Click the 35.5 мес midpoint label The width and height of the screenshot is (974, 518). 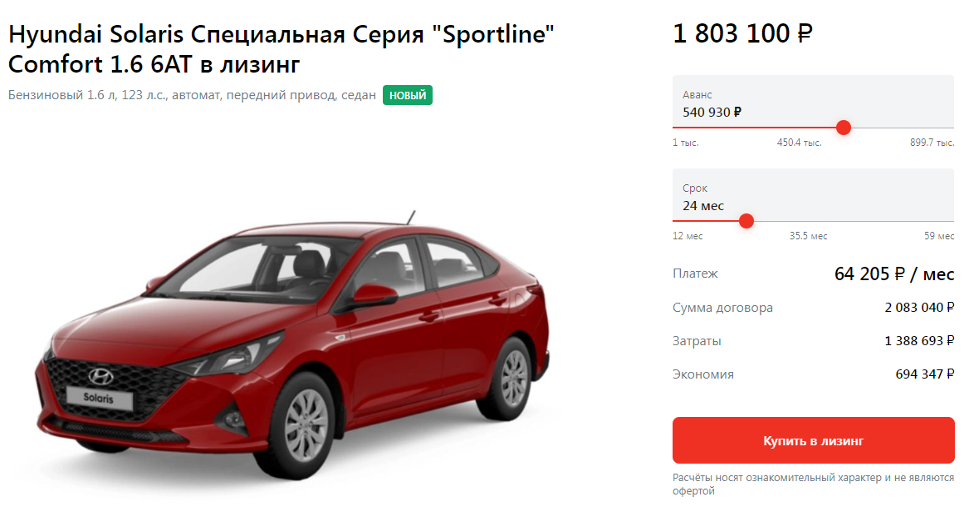pyautogui.click(x=808, y=236)
